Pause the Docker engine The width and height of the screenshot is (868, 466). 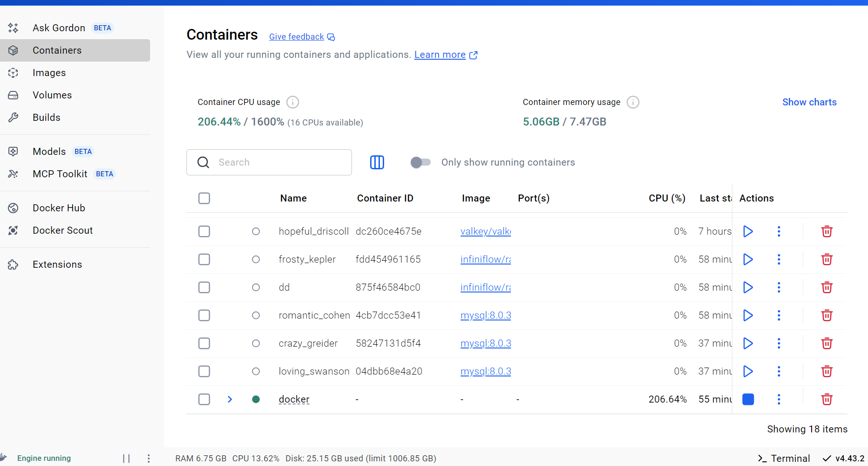coord(126,459)
